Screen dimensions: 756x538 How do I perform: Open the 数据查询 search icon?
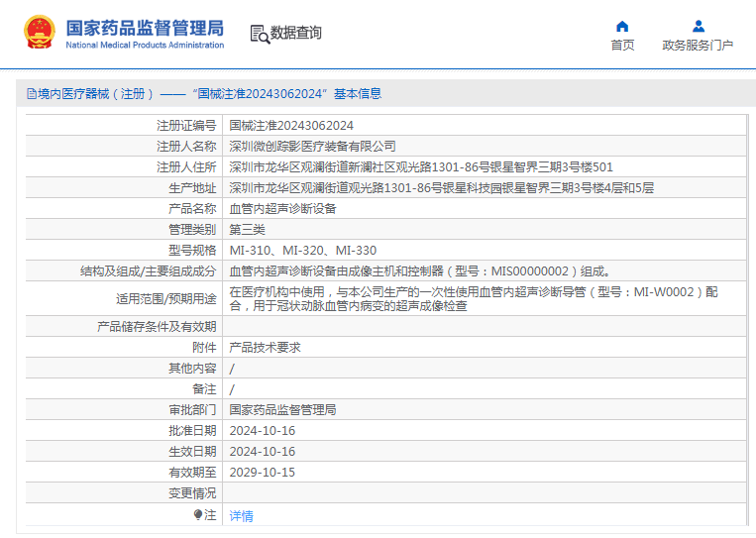pos(260,35)
